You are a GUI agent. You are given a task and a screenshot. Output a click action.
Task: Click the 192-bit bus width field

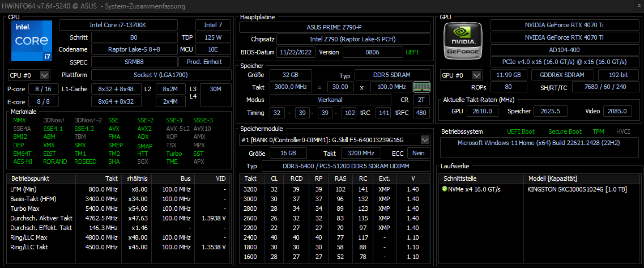(x=618, y=75)
